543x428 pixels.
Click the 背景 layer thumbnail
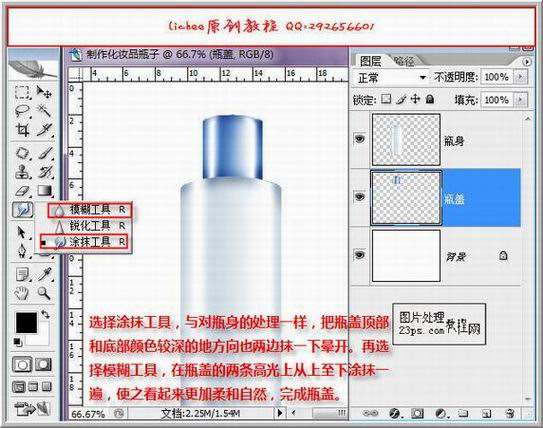pos(406,256)
